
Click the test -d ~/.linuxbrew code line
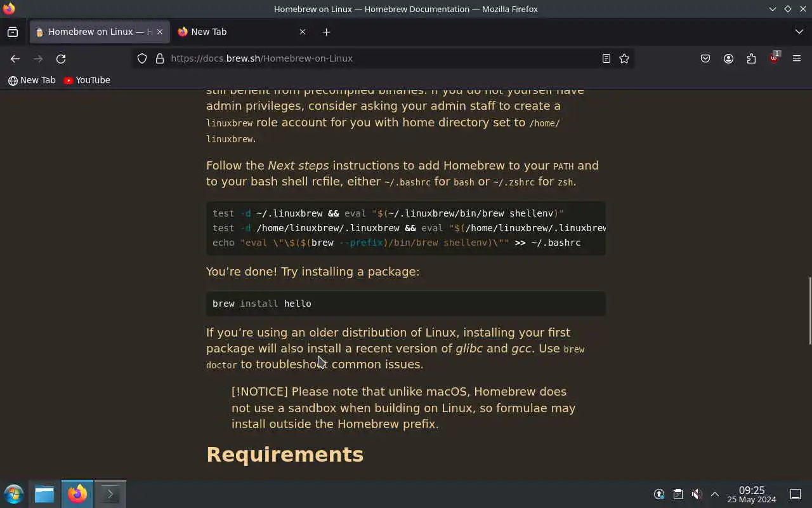pyautogui.click(x=388, y=213)
